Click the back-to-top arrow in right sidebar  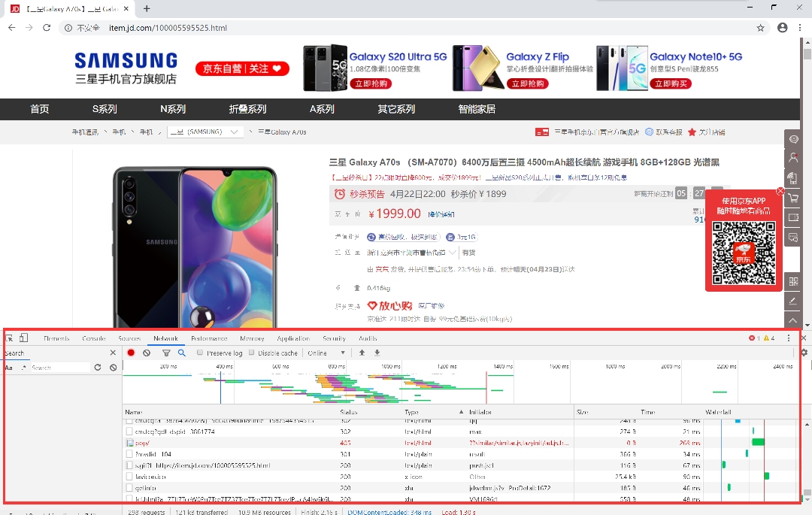(x=793, y=320)
